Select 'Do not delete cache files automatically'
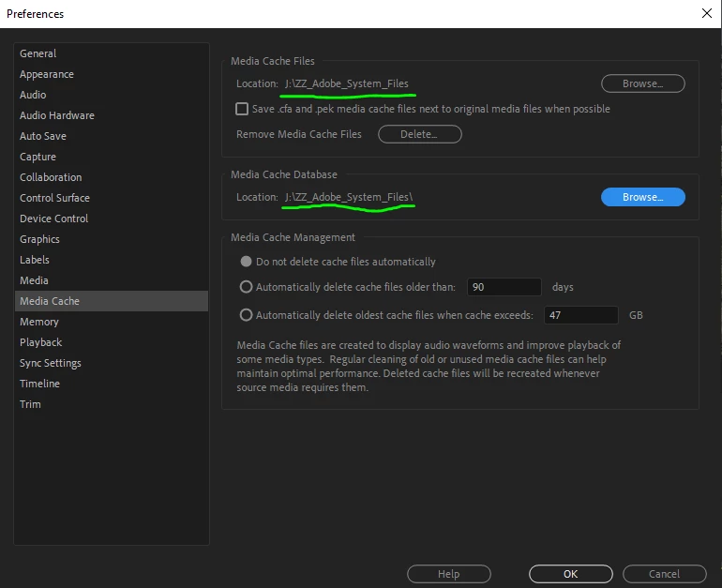The width and height of the screenshot is (722, 588). pyautogui.click(x=246, y=262)
